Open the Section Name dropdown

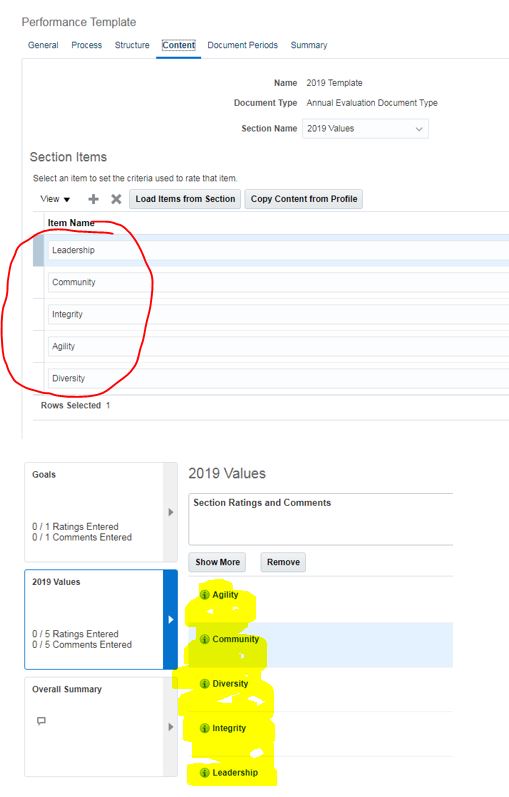point(365,129)
